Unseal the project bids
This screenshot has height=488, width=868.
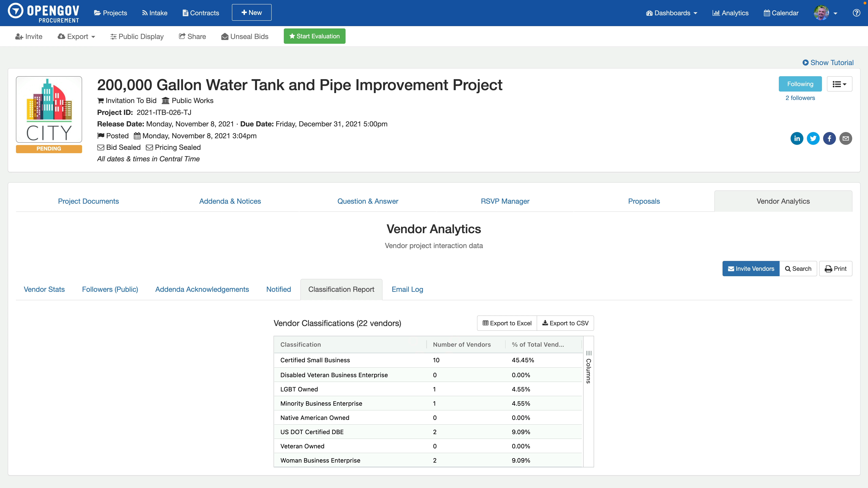pos(245,36)
